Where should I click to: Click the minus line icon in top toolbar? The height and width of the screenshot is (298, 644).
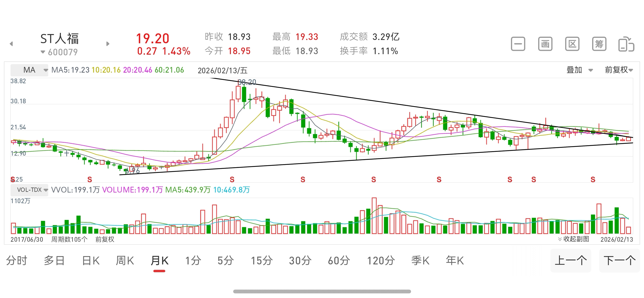click(518, 44)
